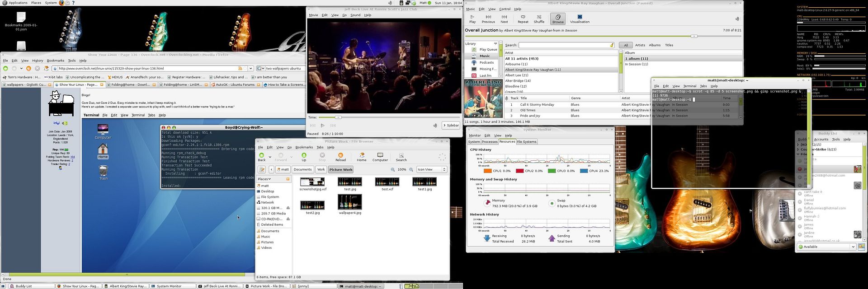Screen dimensions: 868x289
Task: Select Deleted Items in File Browser sidebar
Action: pos(272,224)
